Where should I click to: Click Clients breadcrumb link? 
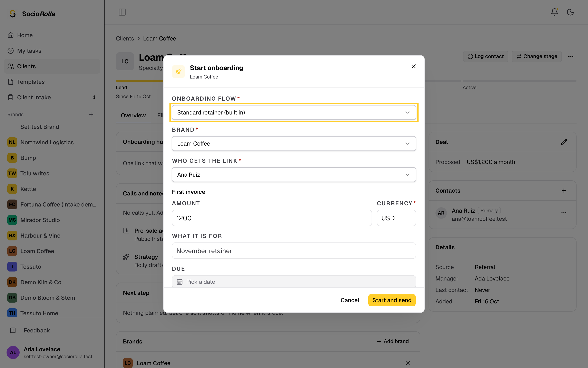125,38
